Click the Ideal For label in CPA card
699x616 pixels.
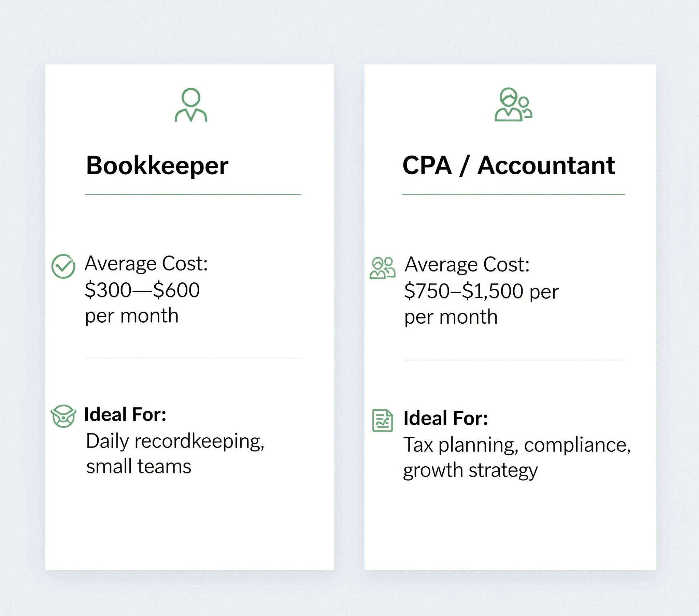[446, 418]
